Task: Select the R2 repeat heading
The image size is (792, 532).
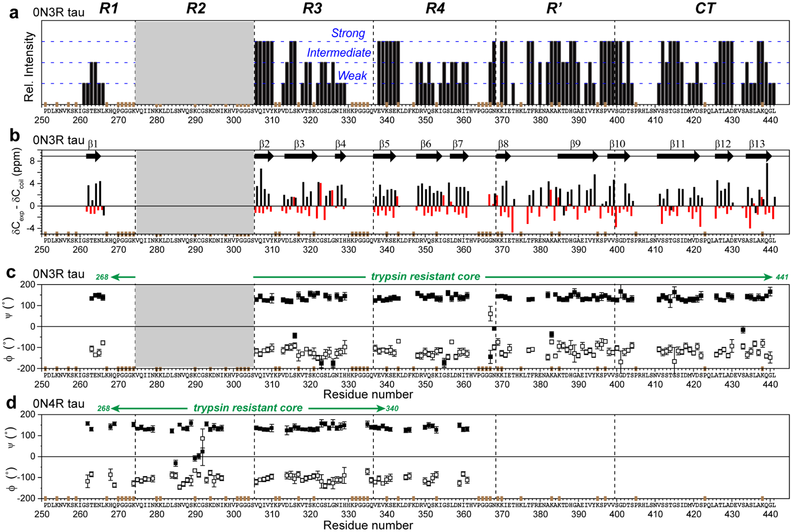Action: [196, 8]
